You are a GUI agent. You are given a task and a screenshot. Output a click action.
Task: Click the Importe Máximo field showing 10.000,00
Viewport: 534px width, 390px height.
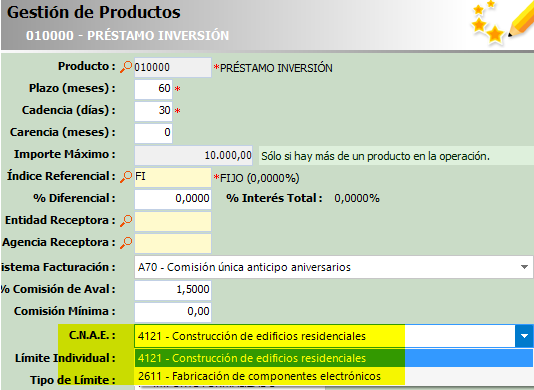coord(193,156)
